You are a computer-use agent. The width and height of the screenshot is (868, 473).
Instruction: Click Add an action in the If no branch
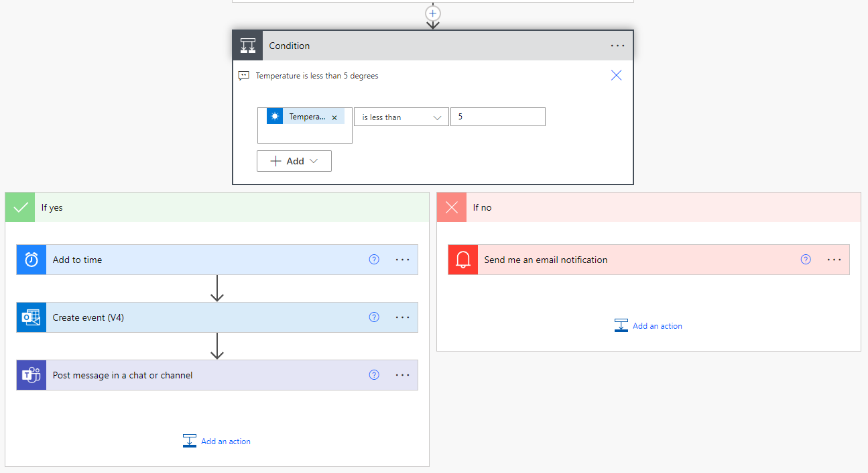coord(649,325)
